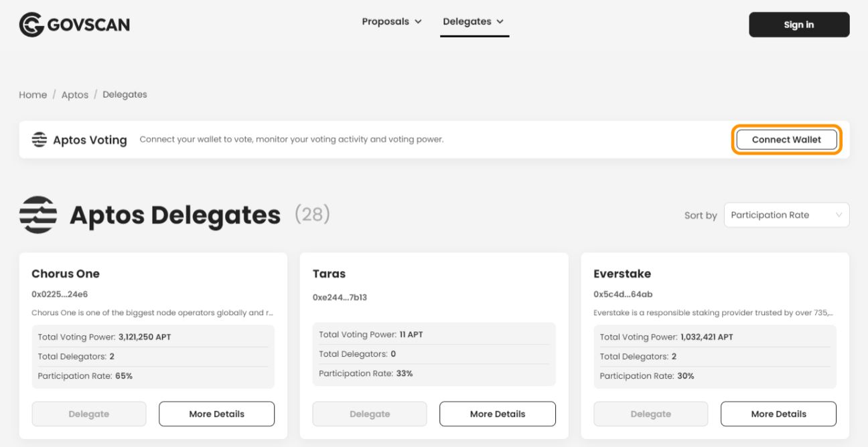Open the Delegates menu
Screen dimensions: 868x447
pyautogui.click(x=467, y=21)
